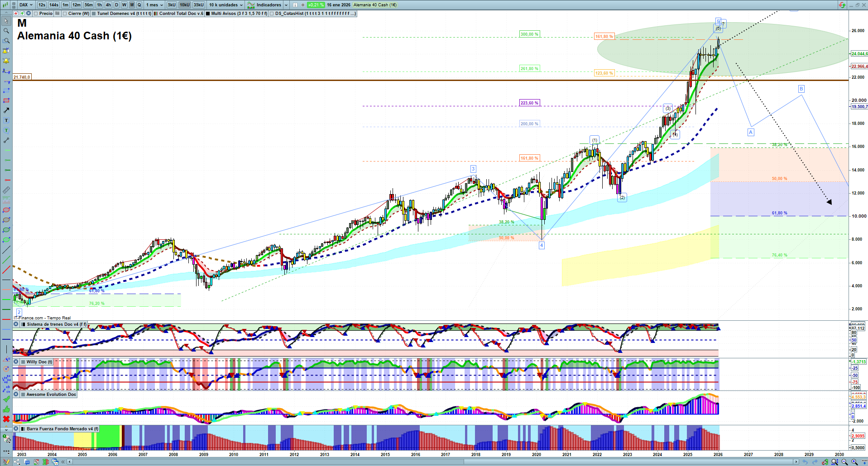This screenshot has height=466, width=868.
Task: Click the Indicadores button label
Action: (x=269, y=5)
